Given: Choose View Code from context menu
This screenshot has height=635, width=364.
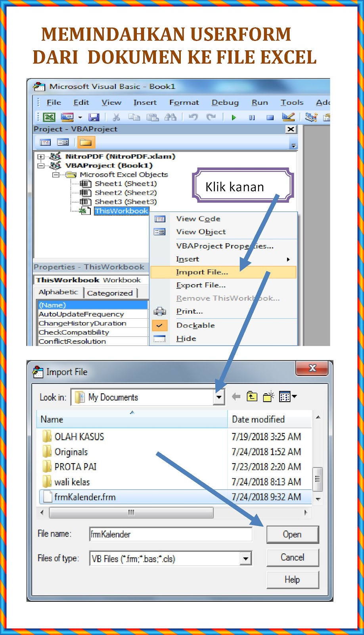Looking at the screenshot, I should pyautogui.click(x=224, y=219).
